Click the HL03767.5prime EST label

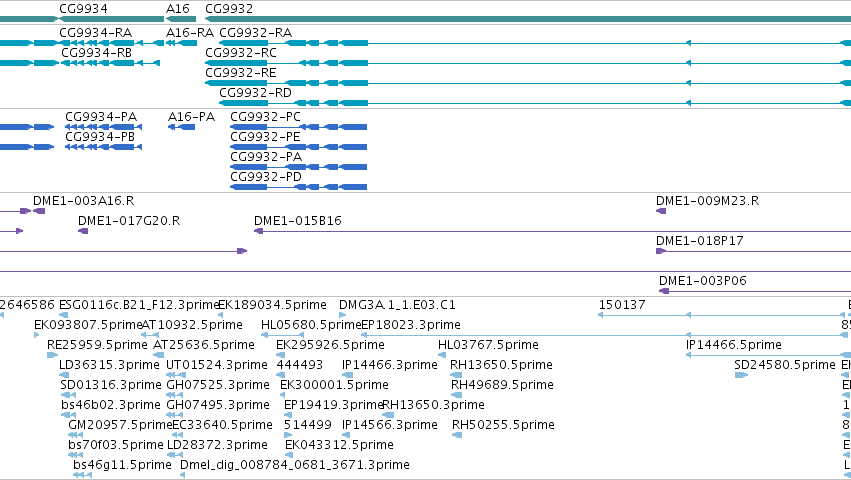click(488, 345)
